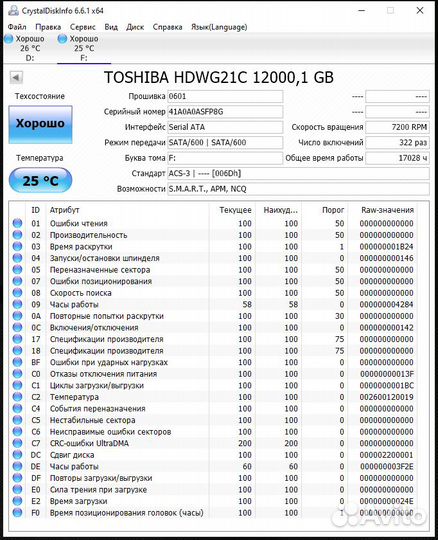The image size is (438, 540).
Task: Click transfer mode field SATA/600 | SATA/600
Action: (225, 143)
